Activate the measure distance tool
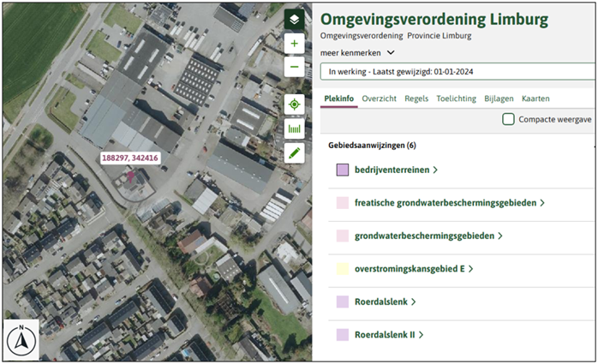 (294, 128)
